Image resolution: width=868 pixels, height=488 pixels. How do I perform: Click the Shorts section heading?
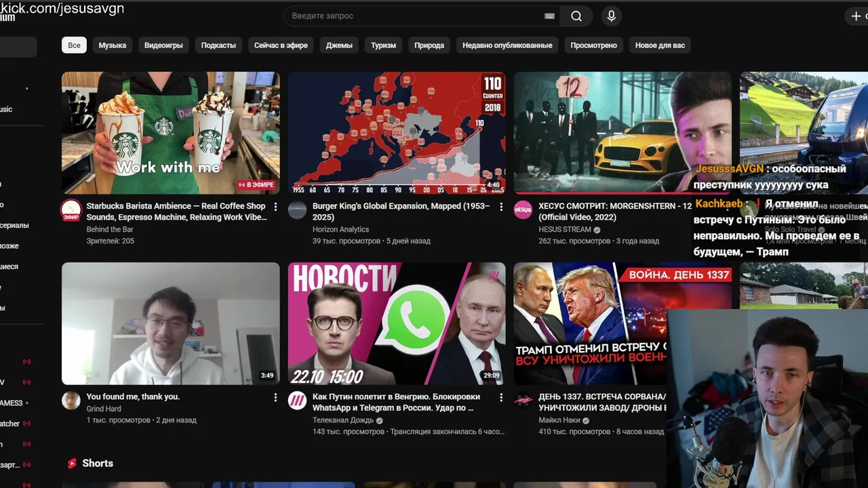point(98,464)
